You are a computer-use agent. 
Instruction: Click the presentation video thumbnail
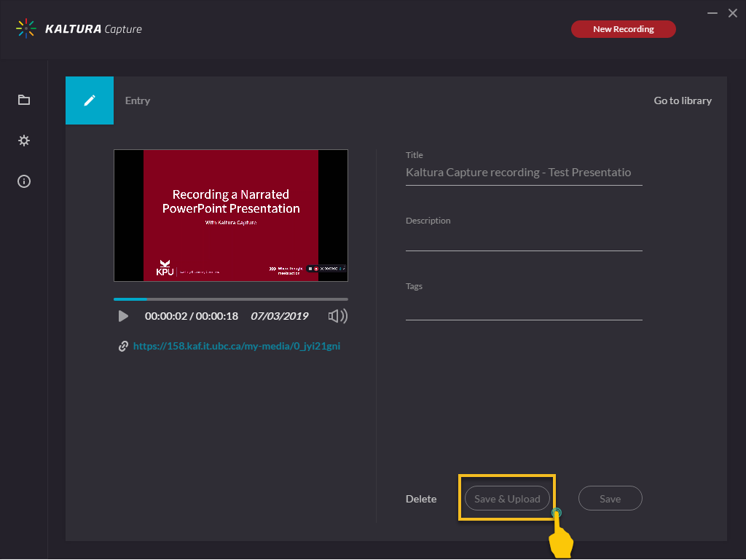tap(231, 216)
